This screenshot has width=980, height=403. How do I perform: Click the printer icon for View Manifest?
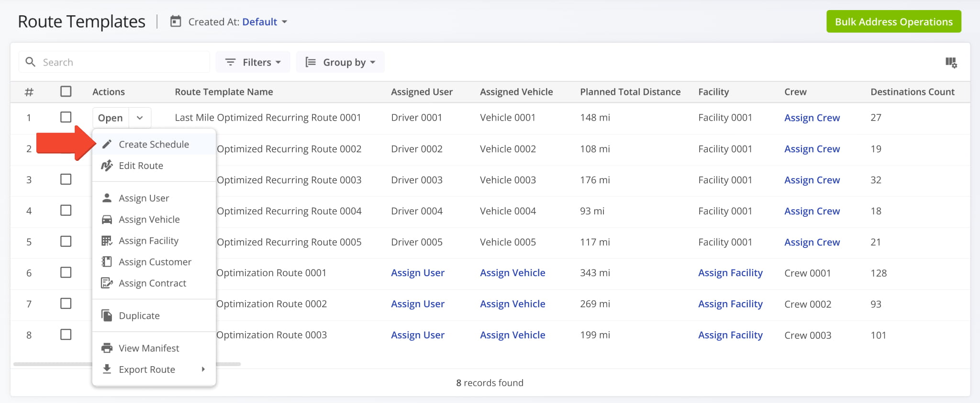(107, 348)
